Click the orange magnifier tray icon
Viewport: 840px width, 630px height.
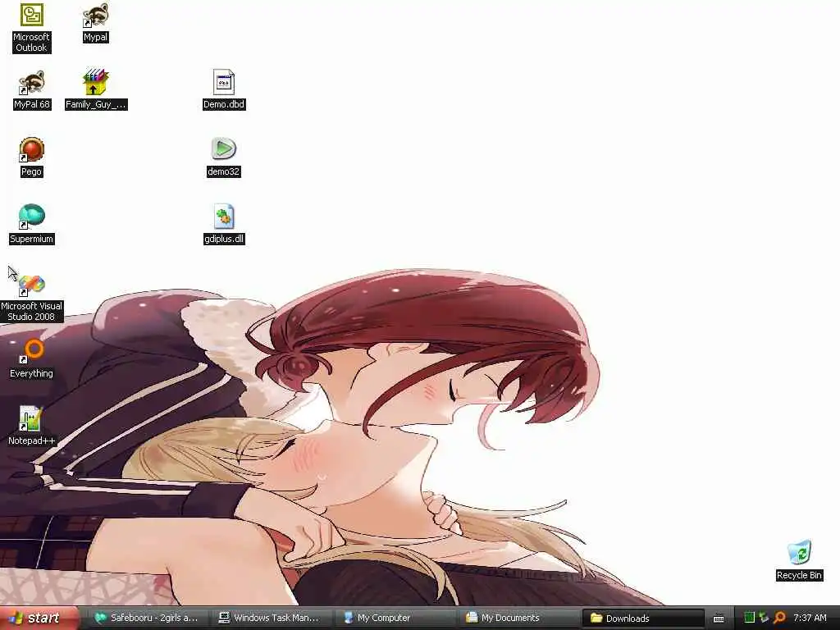779,618
